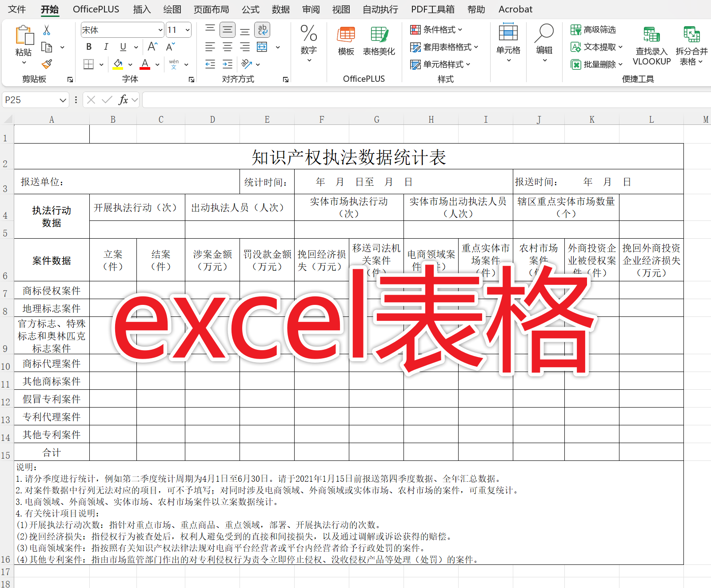This screenshot has width=711, height=588.
Task: Open the 数据 ribbon tab
Action: pos(280,9)
